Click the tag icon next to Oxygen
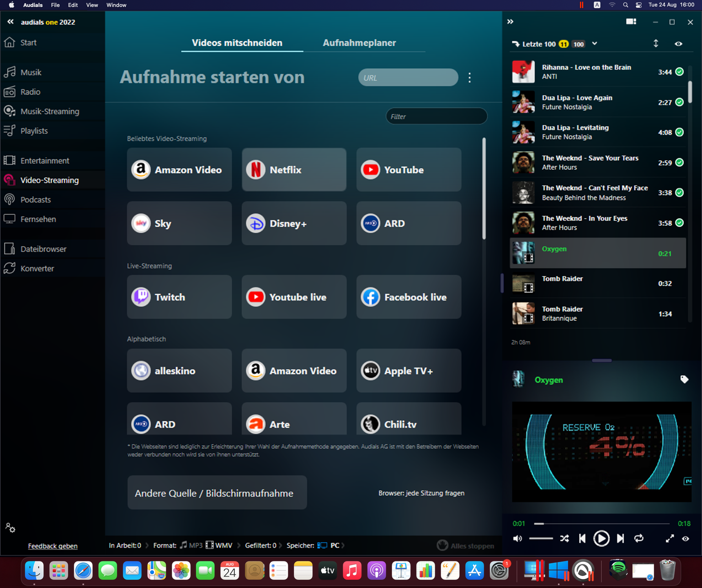The height and width of the screenshot is (588, 702). (684, 379)
